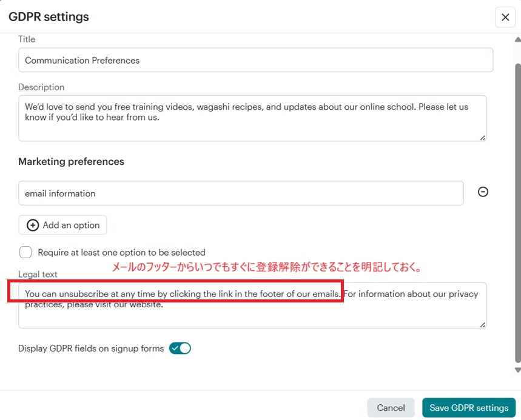Focus the Description text area

pos(252,118)
